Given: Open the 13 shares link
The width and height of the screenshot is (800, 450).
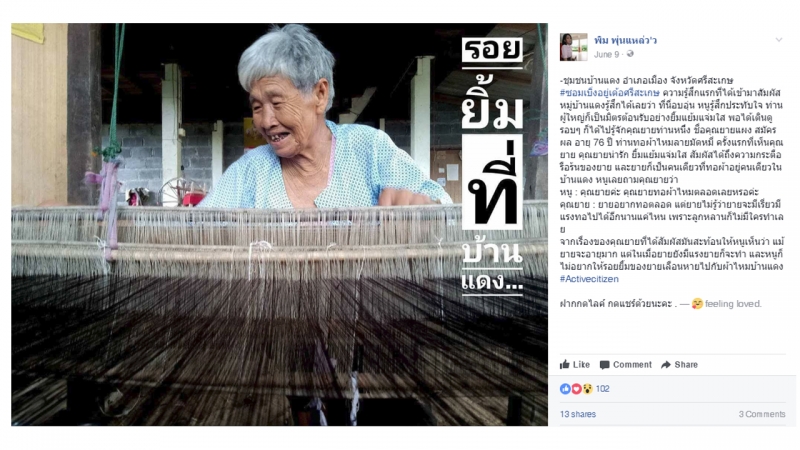Looking at the screenshot, I should pos(578,414).
